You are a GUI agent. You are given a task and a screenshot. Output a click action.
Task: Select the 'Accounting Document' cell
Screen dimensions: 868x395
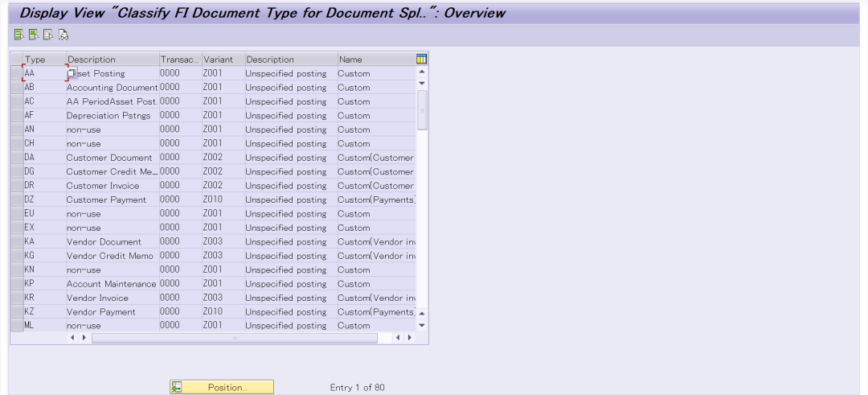click(113, 88)
